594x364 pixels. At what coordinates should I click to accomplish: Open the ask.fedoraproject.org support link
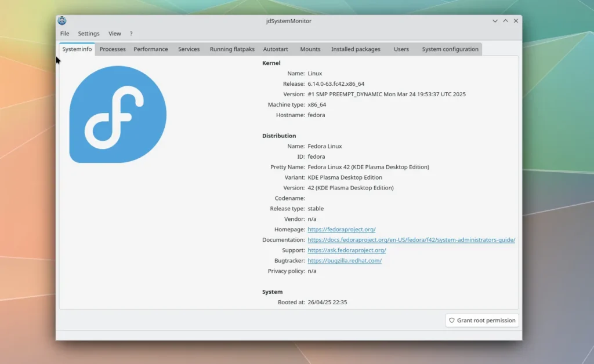click(x=346, y=250)
